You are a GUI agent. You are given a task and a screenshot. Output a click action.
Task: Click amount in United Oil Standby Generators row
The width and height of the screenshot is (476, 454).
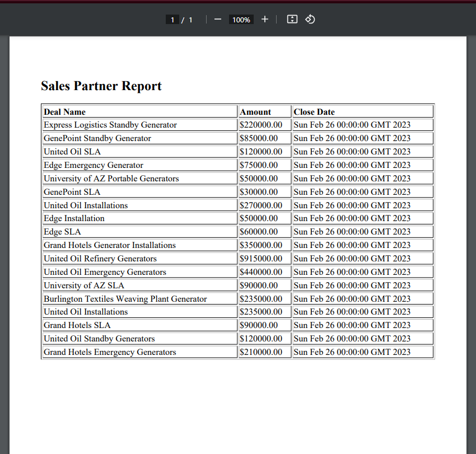[265, 338]
